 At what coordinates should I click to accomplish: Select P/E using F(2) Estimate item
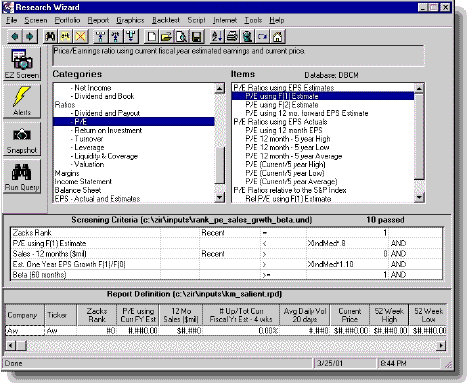pyautogui.click(x=282, y=105)
